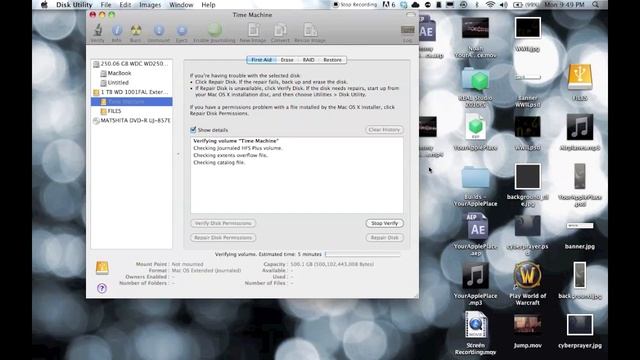
Task: Click the Adobe updater menu bar icon
Action: [x=388, y=5]
